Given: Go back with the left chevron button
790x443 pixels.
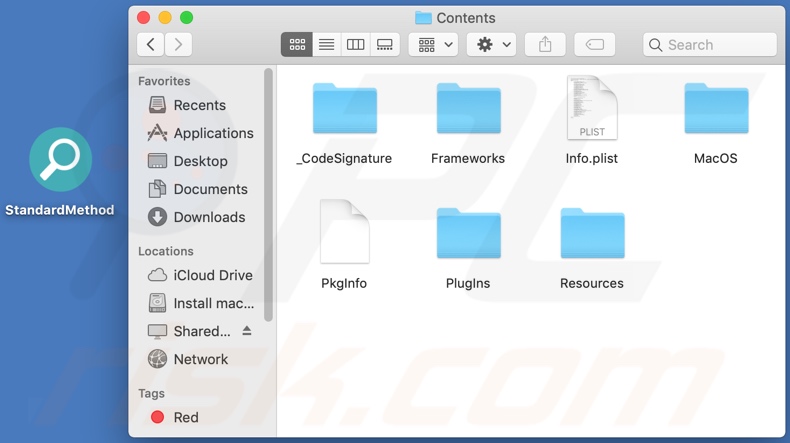Looking at the screenshot, I should point(150,45).
